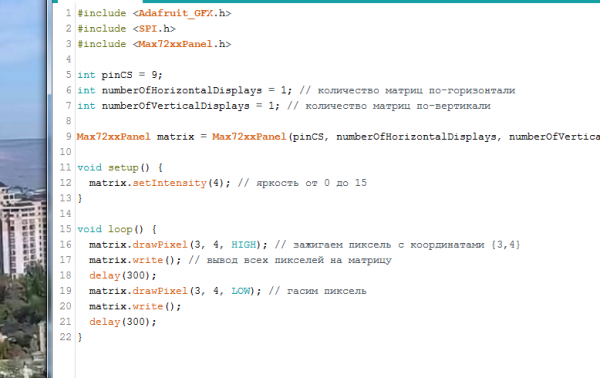The image size is (600, 378).
Task: Click the HIGH constant on line 16
Action: [243, 244]
